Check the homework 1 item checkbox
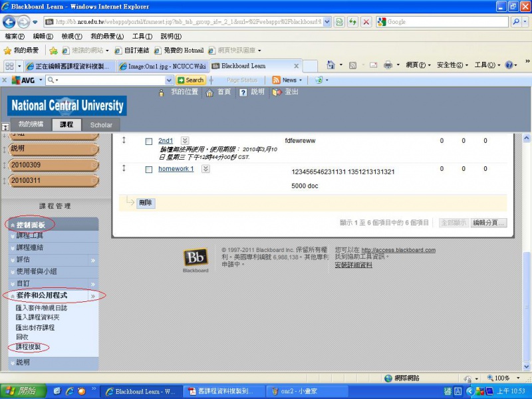Image resolution: width=532 pixels, height=399 pixels. point(149,170)
